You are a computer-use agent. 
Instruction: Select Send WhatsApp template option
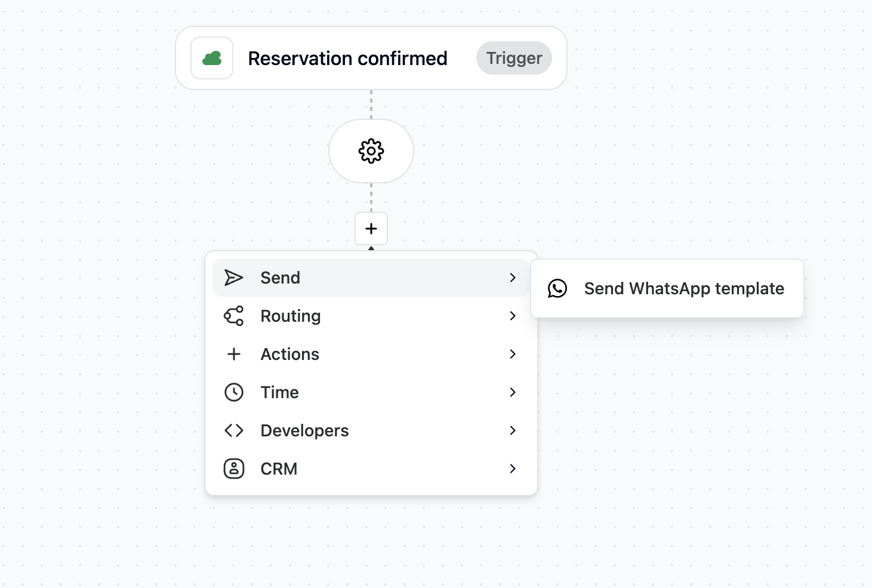coord(667,288)
